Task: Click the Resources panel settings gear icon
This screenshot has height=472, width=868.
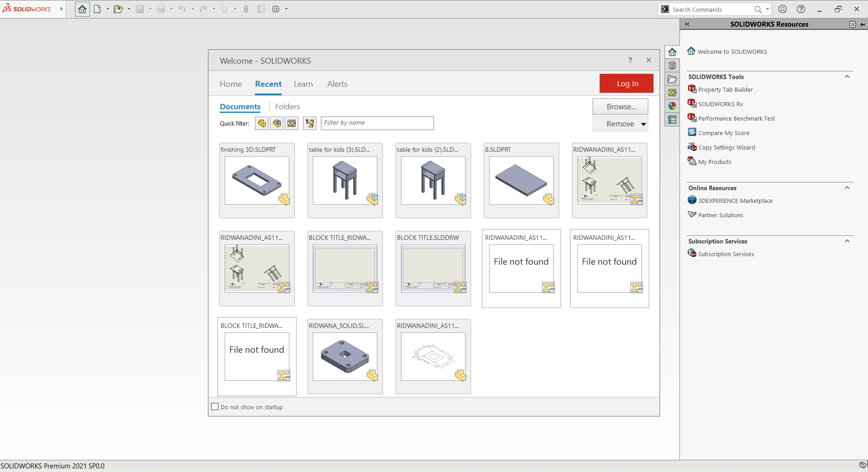Action: (x=852, y=24)
